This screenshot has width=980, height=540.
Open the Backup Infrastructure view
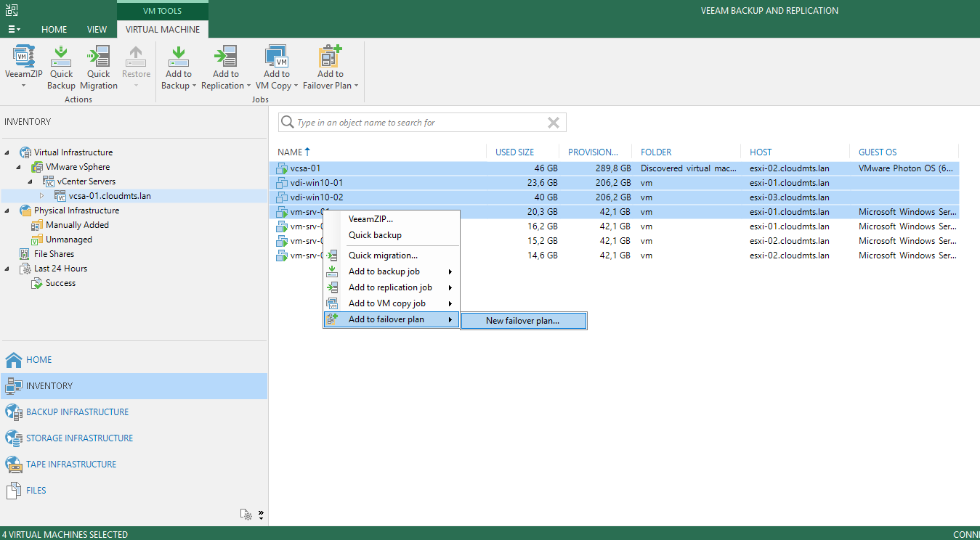(x=77, y=412)
